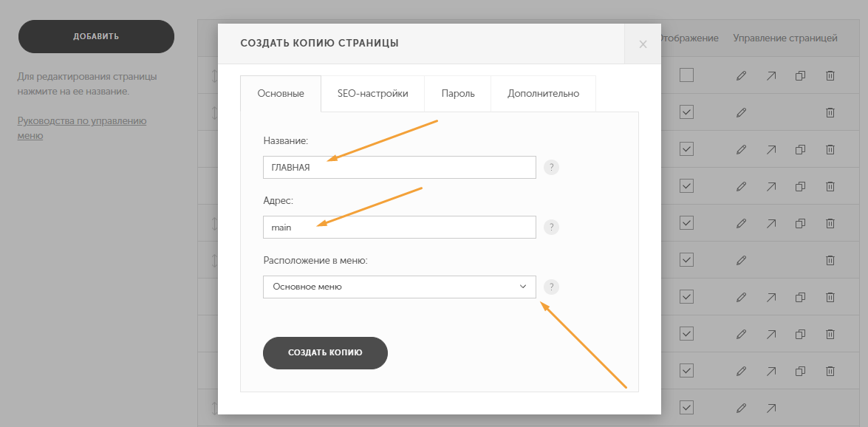Switch to the SEO-настройки tab

(x=372, y=94)
